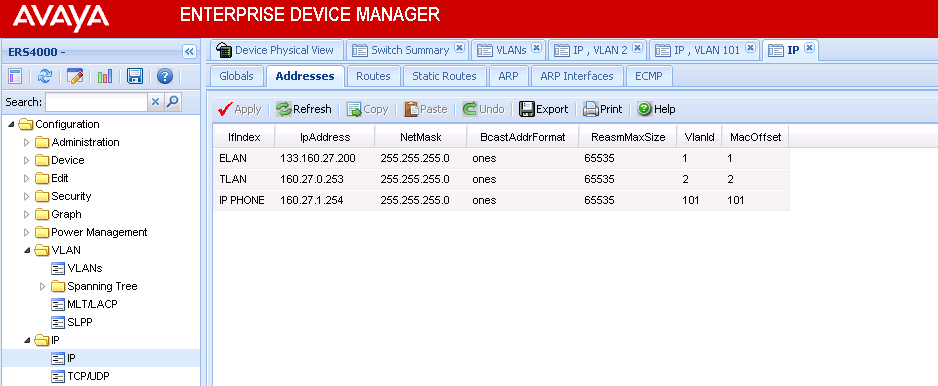Open the Static Routes sub-tab
This screenshot has height=386, width=938.
[x=444, y=77]
